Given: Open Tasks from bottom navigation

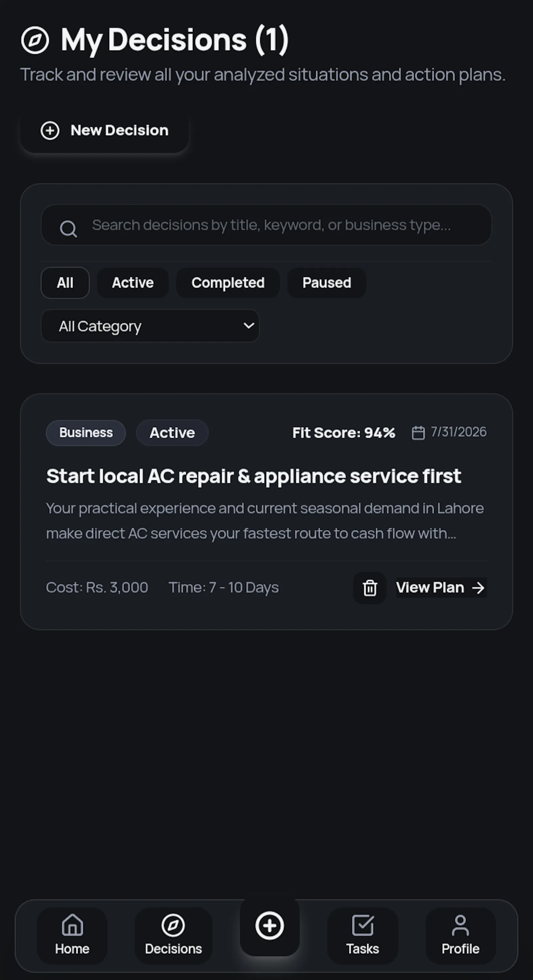Looking at the screenshot, I should pos(362,935).
